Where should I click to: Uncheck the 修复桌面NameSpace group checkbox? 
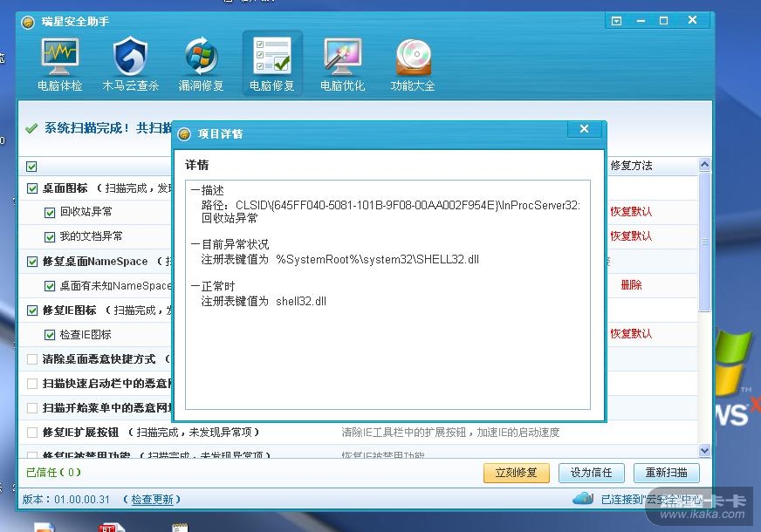coord(32,262)
